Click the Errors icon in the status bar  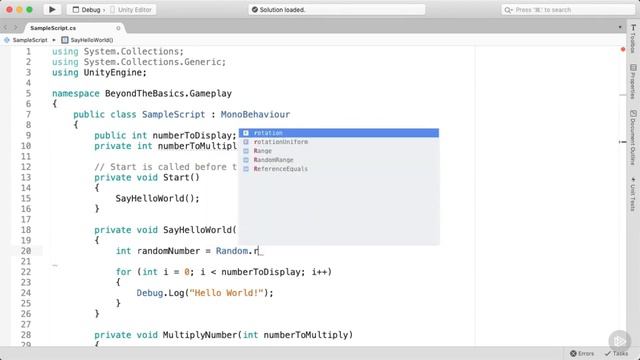pos(573,353)
